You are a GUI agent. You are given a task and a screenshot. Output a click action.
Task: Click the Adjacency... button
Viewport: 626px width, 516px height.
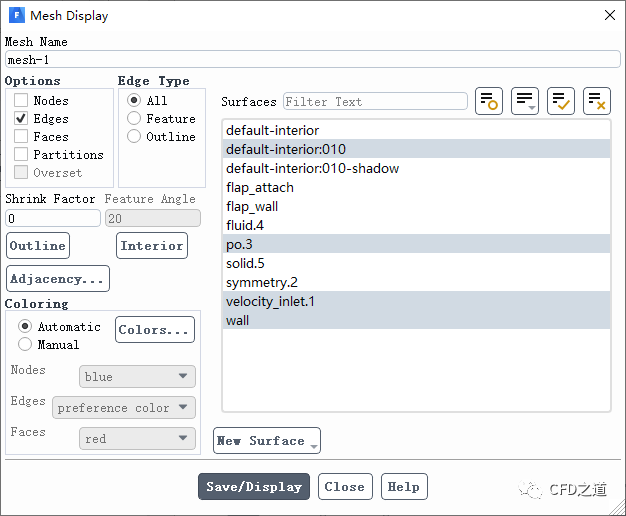(x=58, y=279)
